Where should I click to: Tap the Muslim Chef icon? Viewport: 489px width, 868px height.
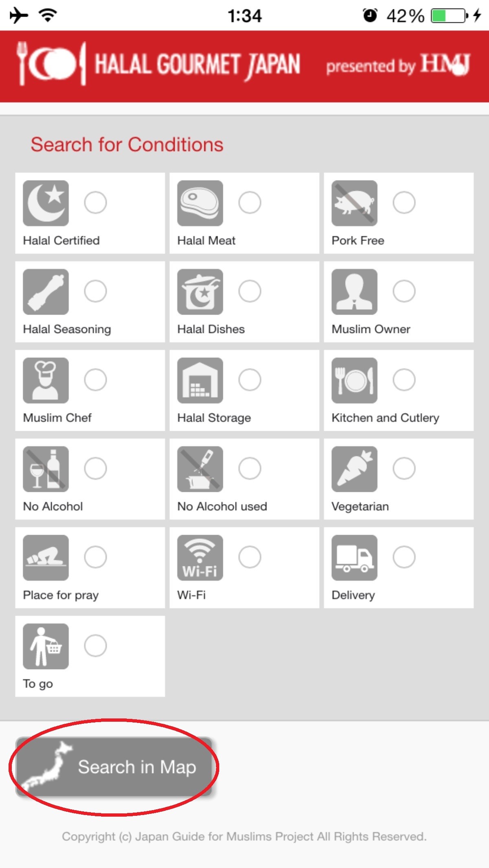pyautogui.click(x=46, y=380)
